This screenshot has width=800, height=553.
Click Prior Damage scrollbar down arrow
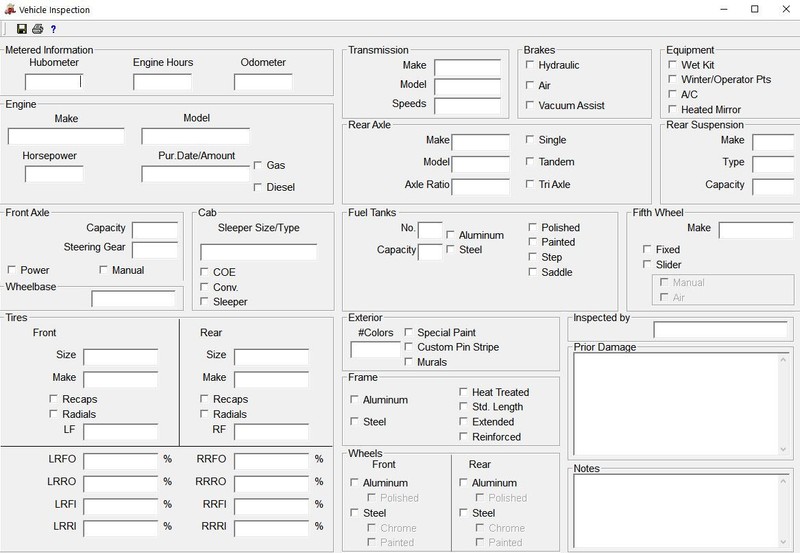click(783, 449)
